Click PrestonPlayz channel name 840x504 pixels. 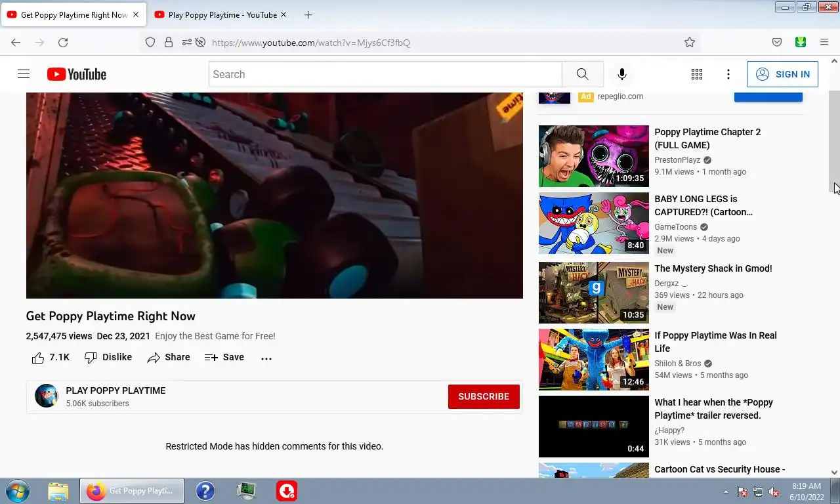click(x=677, y=160)
